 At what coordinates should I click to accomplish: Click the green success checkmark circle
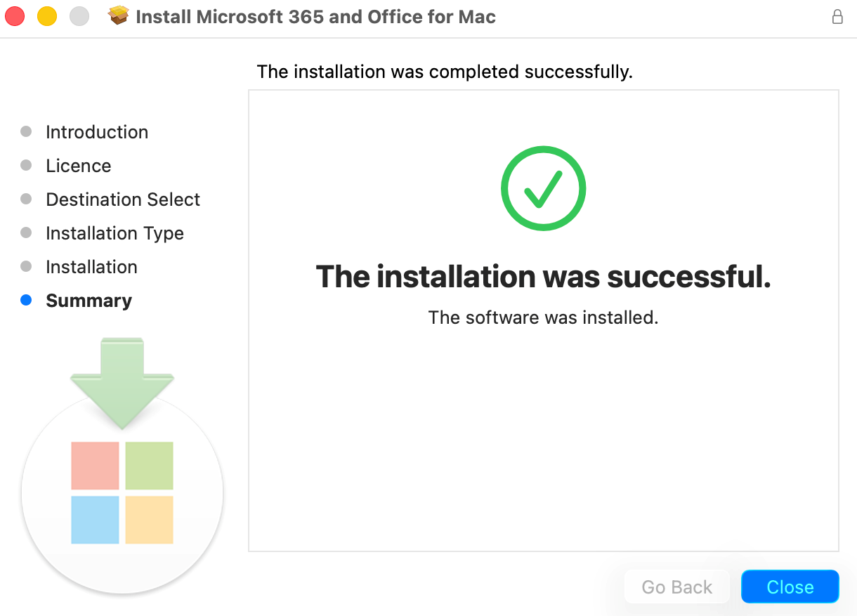(x=543, y=188)
